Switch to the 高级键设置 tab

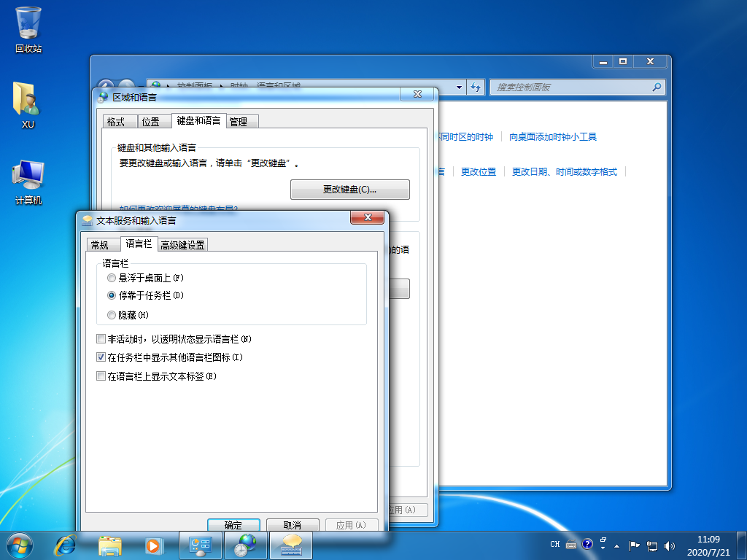(x=183, y=245)
